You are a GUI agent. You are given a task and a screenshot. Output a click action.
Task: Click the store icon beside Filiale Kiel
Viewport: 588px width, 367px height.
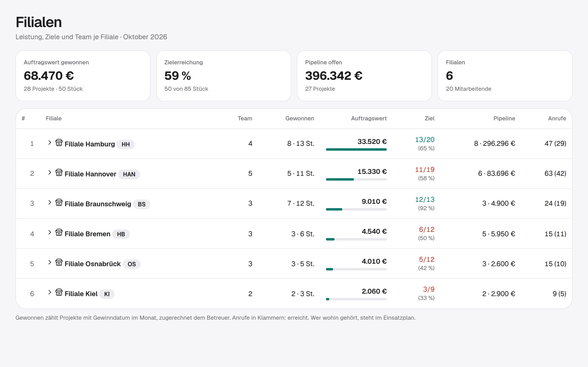[x=59, y=292]
